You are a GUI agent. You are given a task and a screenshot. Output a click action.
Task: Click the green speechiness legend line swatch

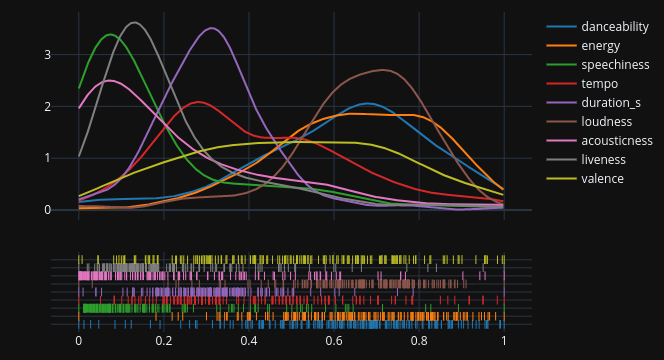pos(562,65)
